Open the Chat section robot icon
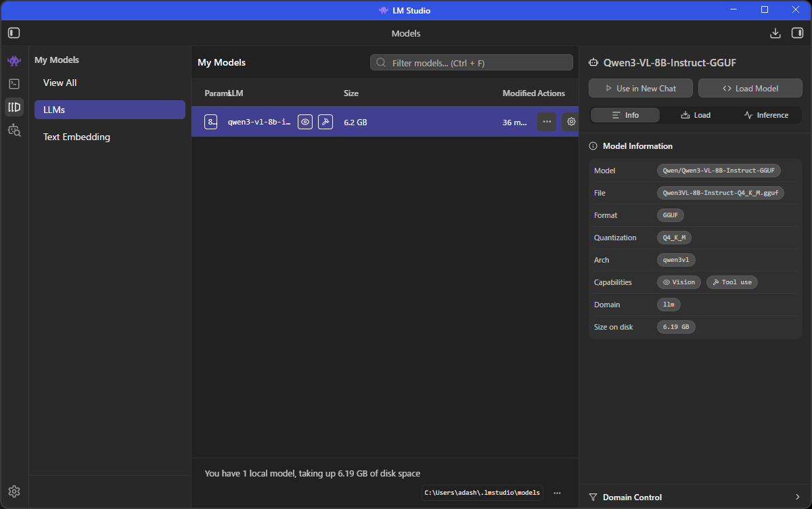Image resolution: width=812 pixels, height=509 pixels. pos(14,61)
